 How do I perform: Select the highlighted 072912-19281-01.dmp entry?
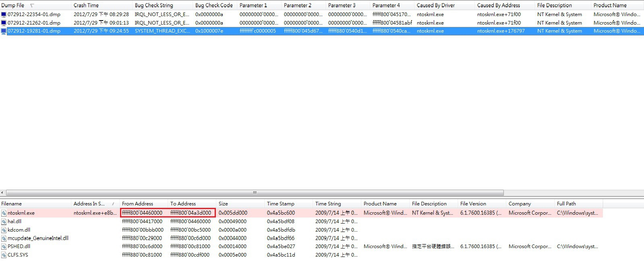click(34, 31)
